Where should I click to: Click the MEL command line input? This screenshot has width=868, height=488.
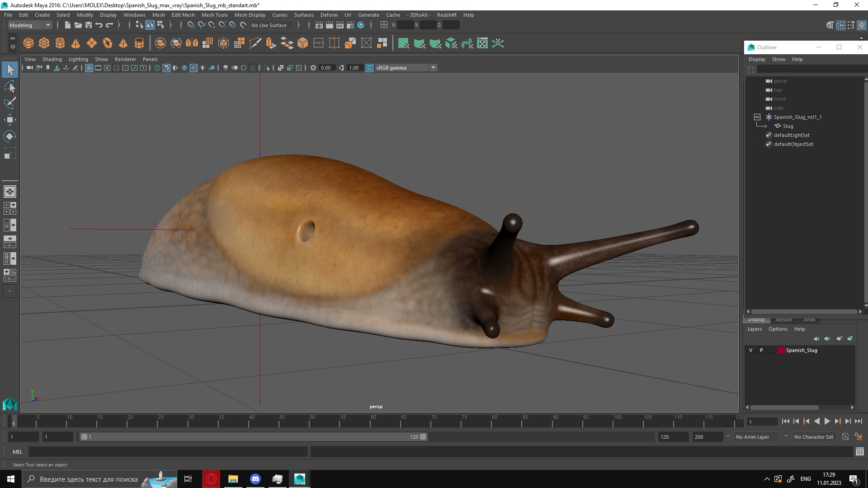coord(168,451)
